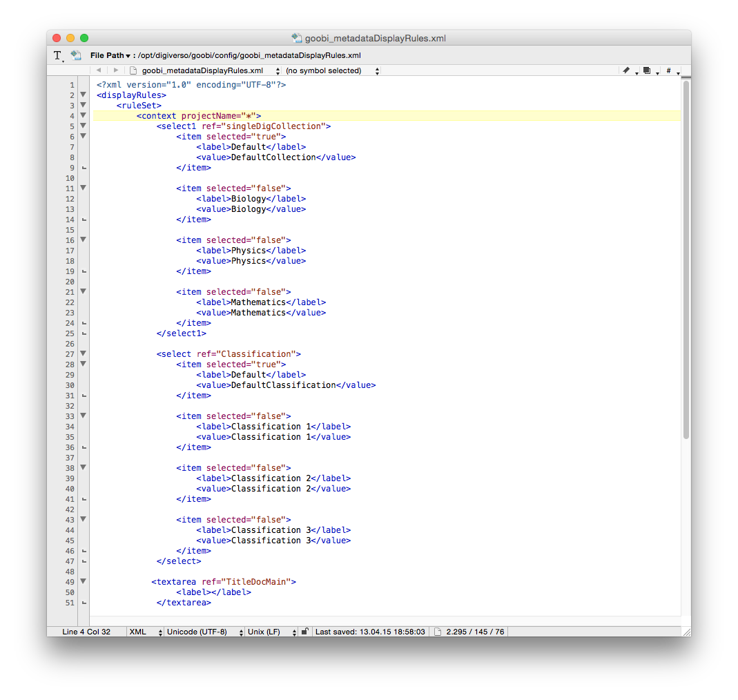Open the includes/counterparts popup icon
The width and height of the screenshot is (738, 700).
tap(650, 70)
